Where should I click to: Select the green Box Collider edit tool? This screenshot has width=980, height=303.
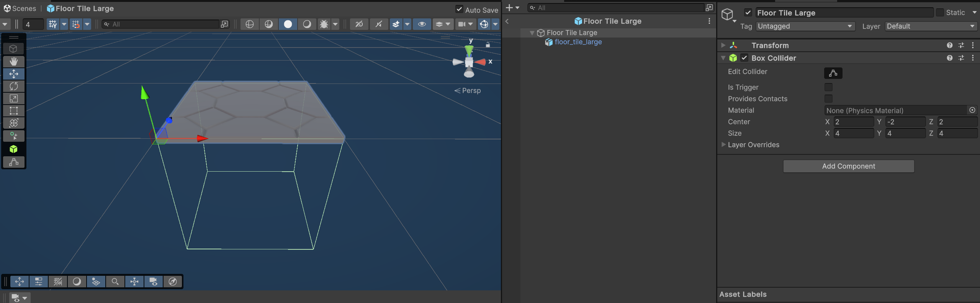pyautogui.click(x=14, y=149)
